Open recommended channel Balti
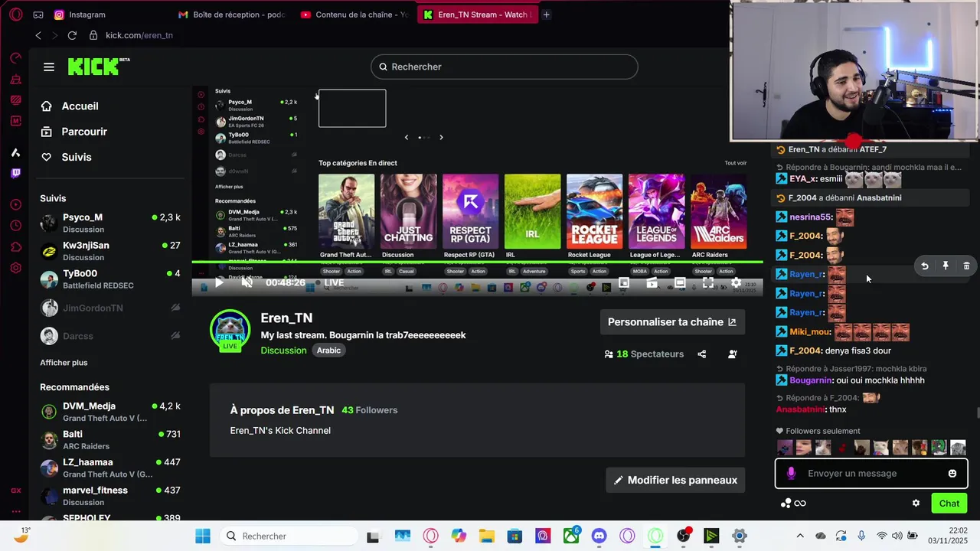This screenshot has width=980, height=551. pos(110,440)
